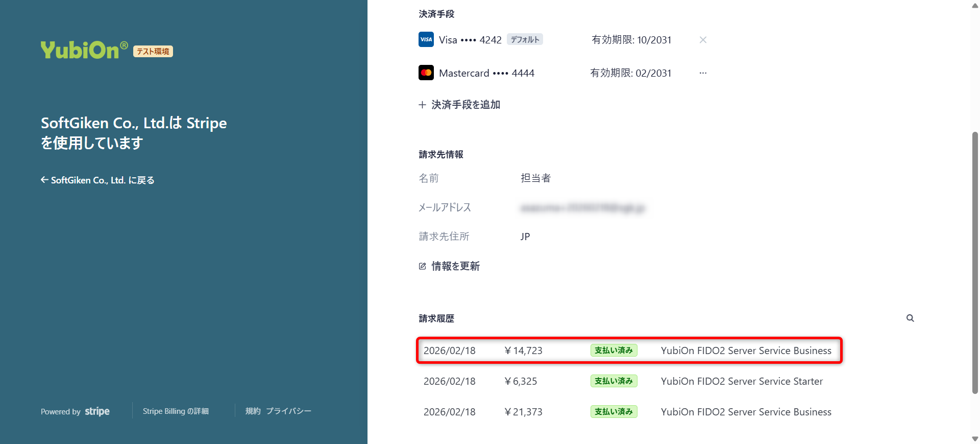Click the Mastercard card icon
This screenshot has width=980, height=444.
426,73
